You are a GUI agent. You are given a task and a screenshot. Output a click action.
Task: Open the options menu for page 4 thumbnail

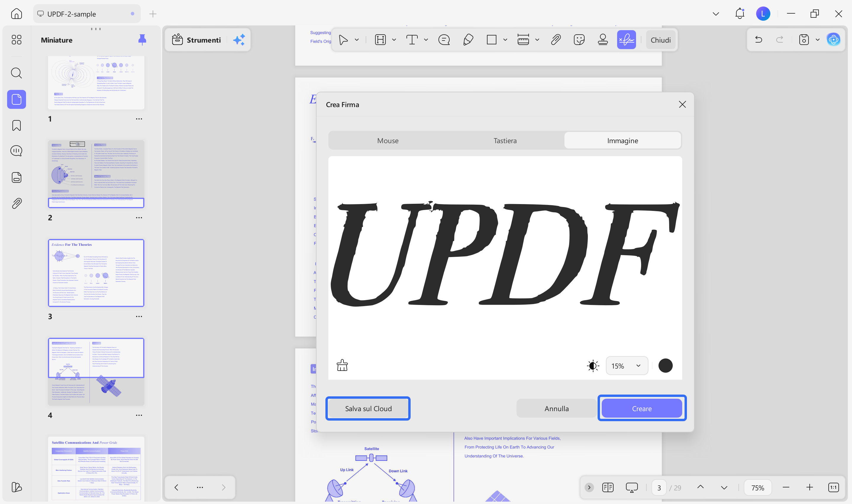pyautogui.click(x=139, y=415)
